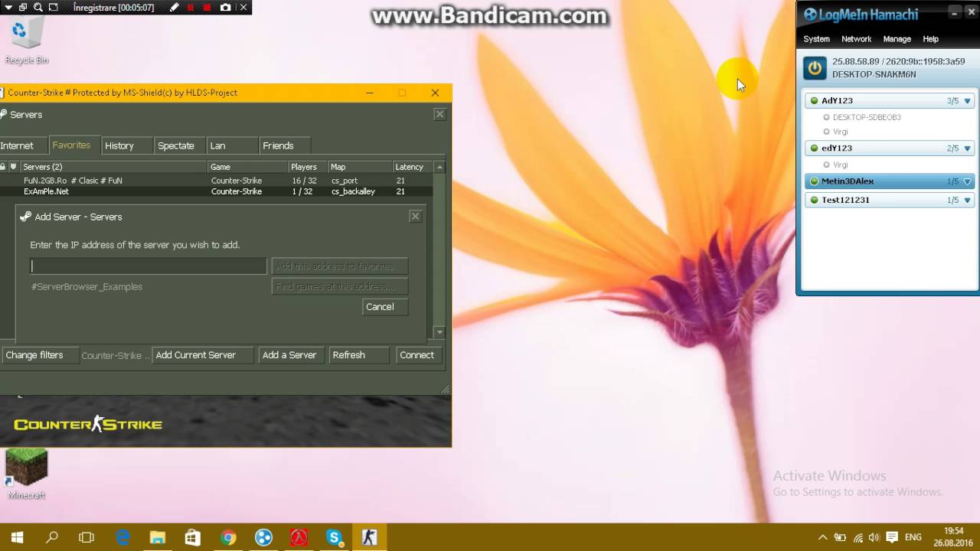Open the Hamachi Manage menu
Screen dimensions: 980x551
point(897,39)
